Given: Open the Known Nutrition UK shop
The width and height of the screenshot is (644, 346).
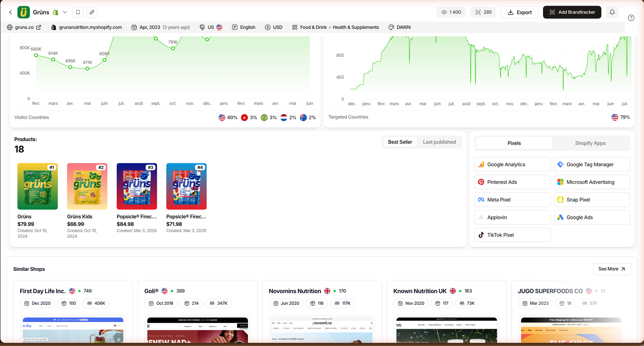Looking at the screenshot, I should [x=420, y=291].
